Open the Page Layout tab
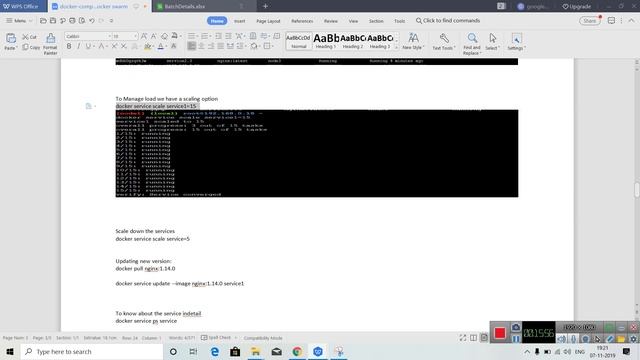The image size is (640, 360). pyautogui.click(x=268, y=21)
